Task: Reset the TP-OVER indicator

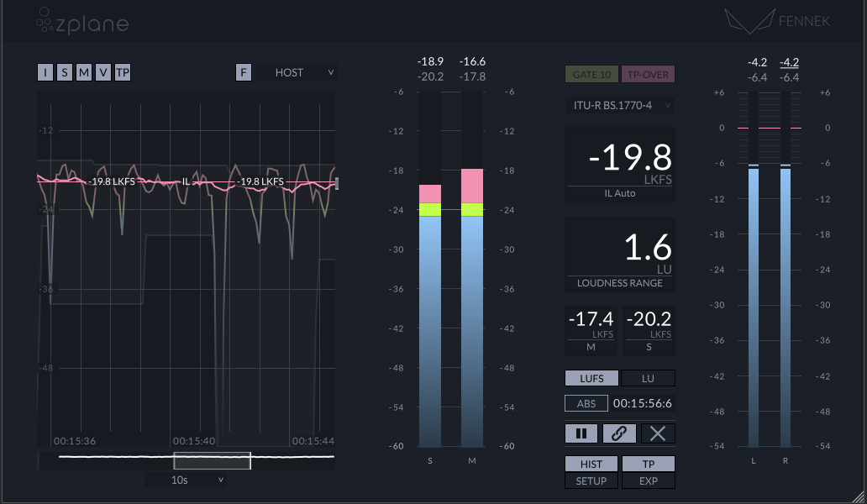Action: [648, 74]
